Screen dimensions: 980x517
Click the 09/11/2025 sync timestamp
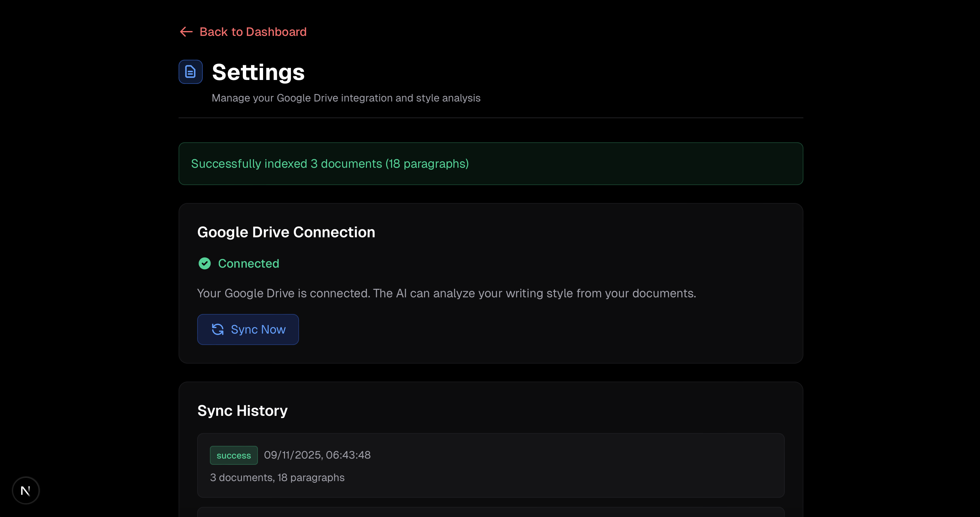(x=317, y=455)
